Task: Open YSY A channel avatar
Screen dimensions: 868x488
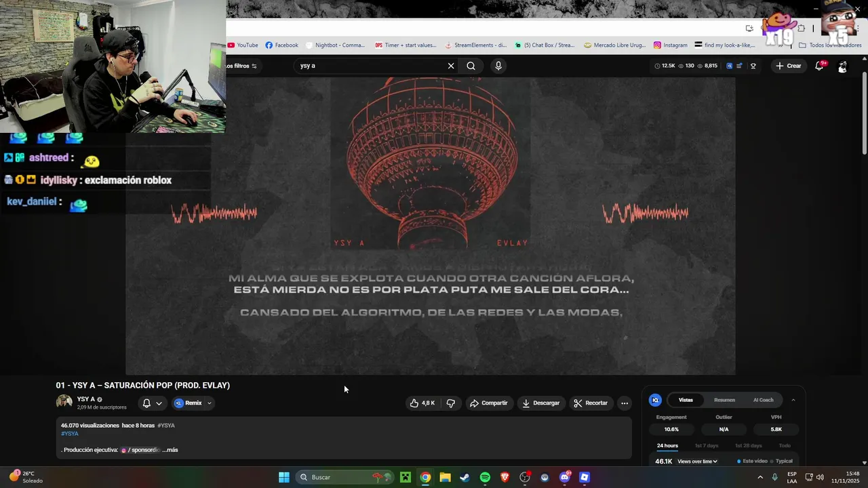Action: [x=64, y=402]
